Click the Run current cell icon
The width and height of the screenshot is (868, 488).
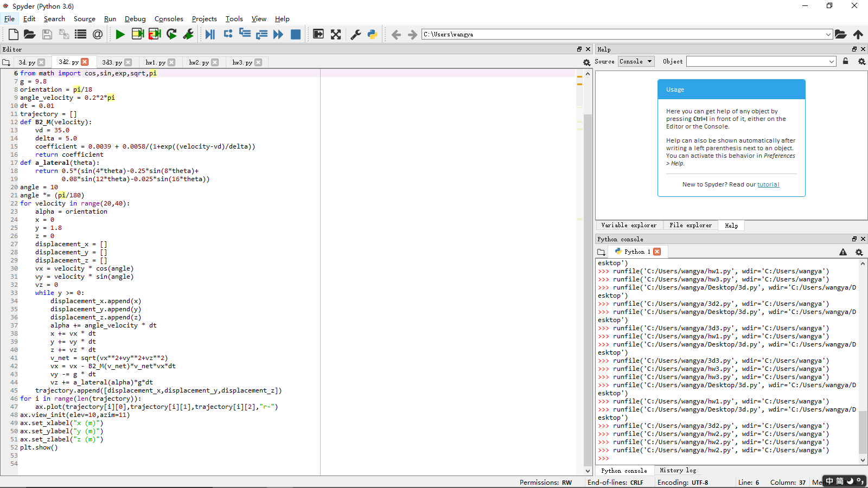pos(138,35)
